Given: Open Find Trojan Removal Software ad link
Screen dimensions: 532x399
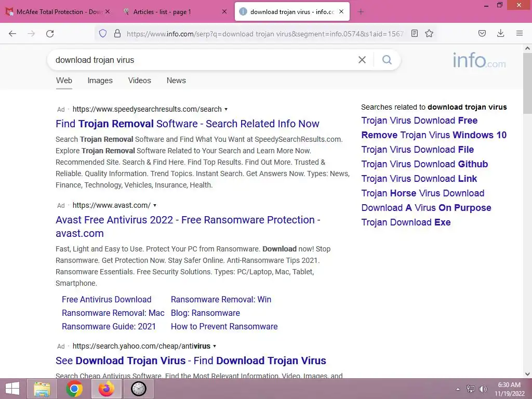Looking at the screenshot, I should 187,124.
